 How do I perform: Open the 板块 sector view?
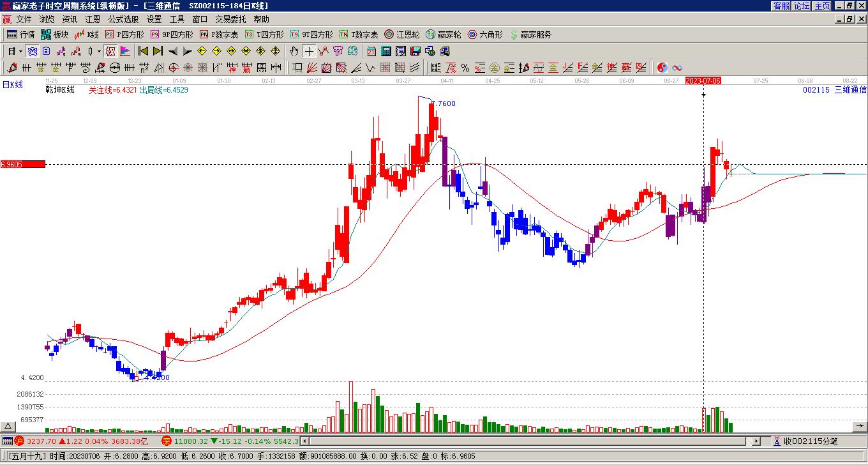pos(55,34)
